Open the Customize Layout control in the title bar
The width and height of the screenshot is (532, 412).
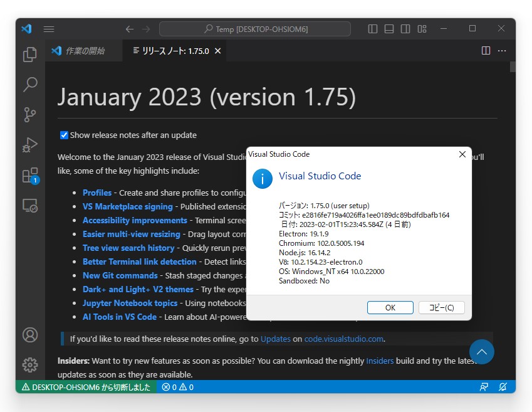[x=422, y=29]
